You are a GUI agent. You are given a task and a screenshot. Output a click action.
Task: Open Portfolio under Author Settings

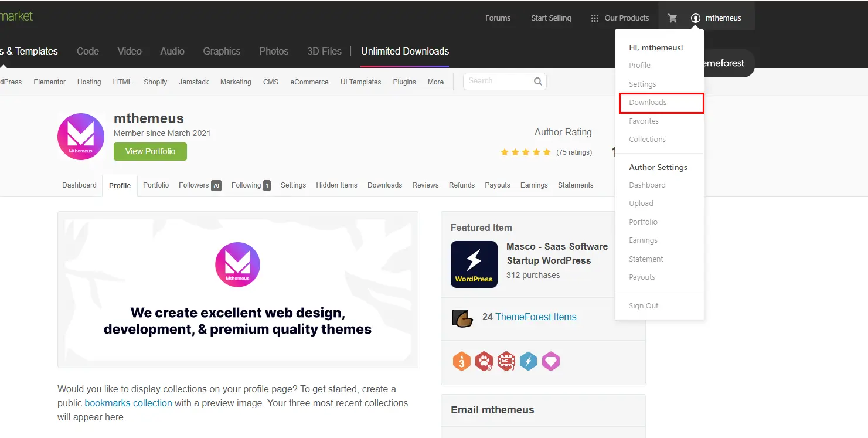(x=643, y=222)
